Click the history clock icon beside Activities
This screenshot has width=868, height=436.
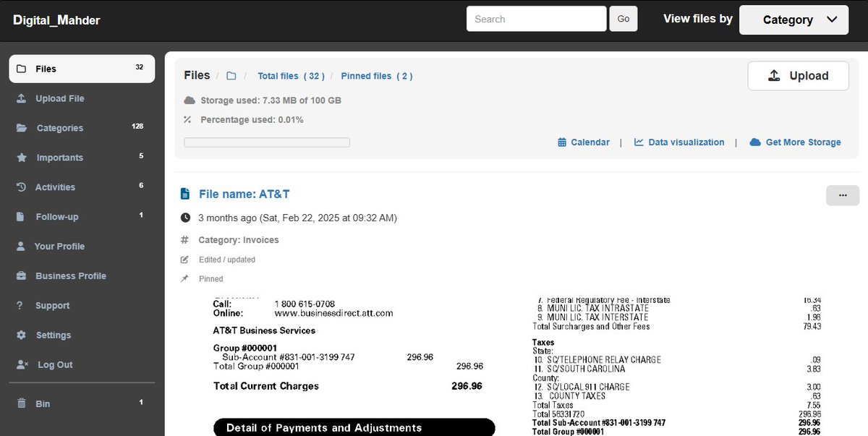click(21, 187)
